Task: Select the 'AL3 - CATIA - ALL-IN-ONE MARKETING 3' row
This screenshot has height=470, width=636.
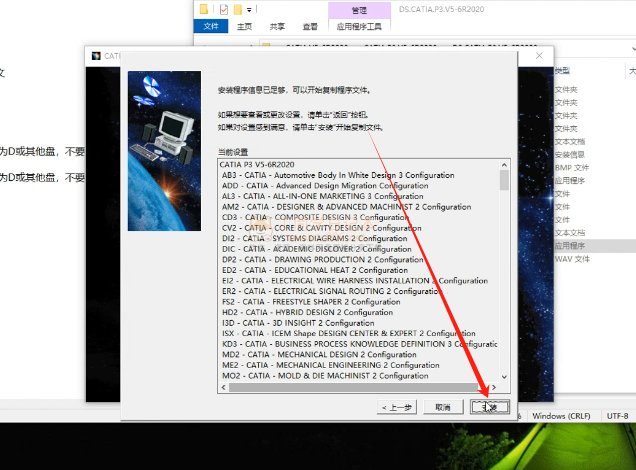Action: [x=322, y=196]
